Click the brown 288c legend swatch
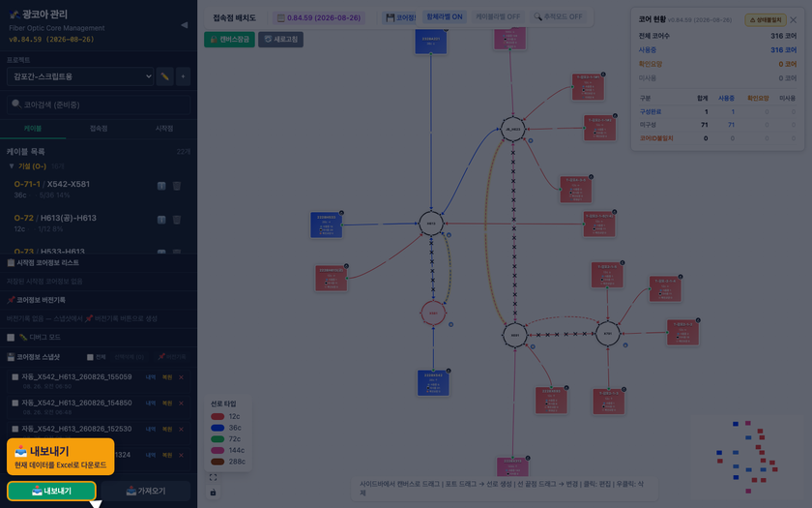 coord(217,462)
